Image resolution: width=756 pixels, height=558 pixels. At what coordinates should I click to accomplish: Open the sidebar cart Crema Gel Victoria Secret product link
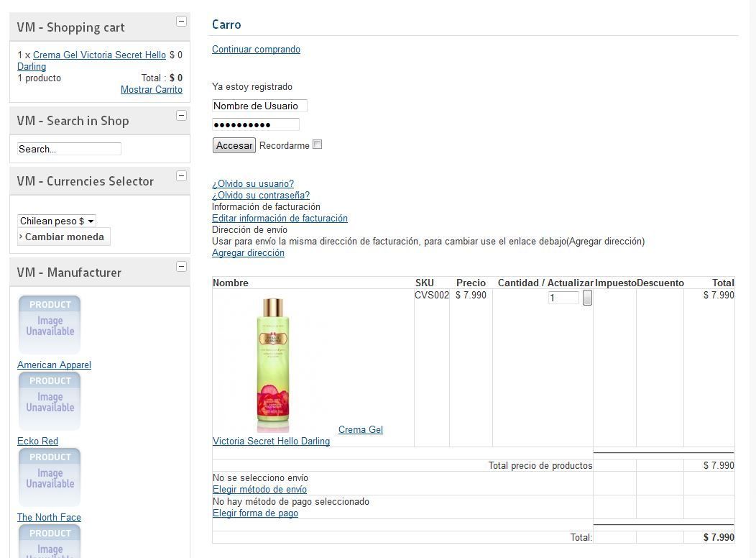click(99, 55)
